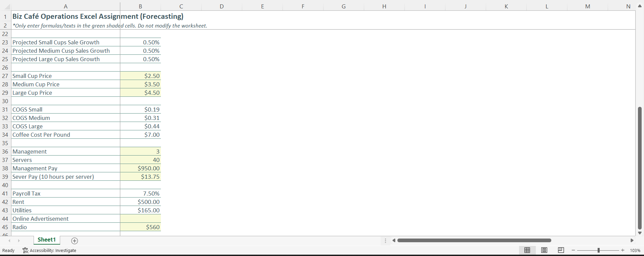Select column M header
Screen dimensions: 644x256
588,6
